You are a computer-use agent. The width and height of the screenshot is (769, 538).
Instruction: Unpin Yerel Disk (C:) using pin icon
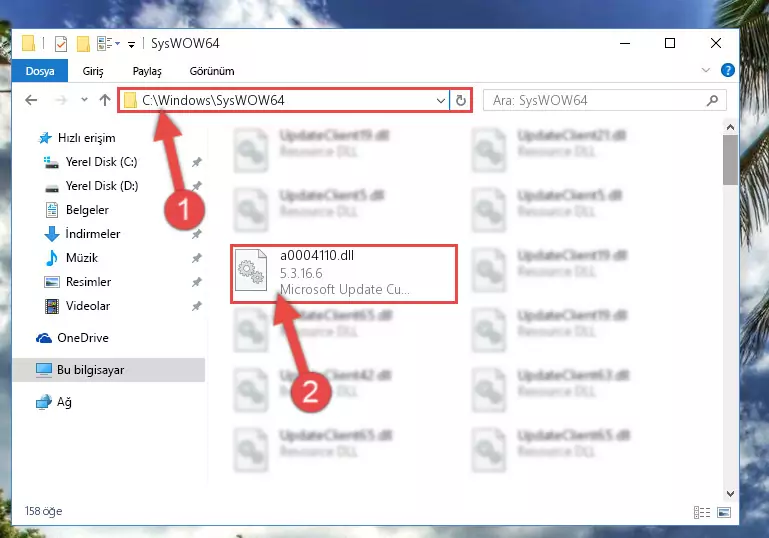(x=197, y=162)
